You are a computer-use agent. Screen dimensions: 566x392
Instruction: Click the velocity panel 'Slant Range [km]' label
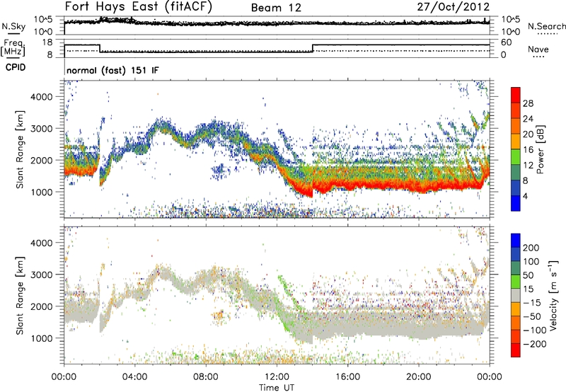20,295
